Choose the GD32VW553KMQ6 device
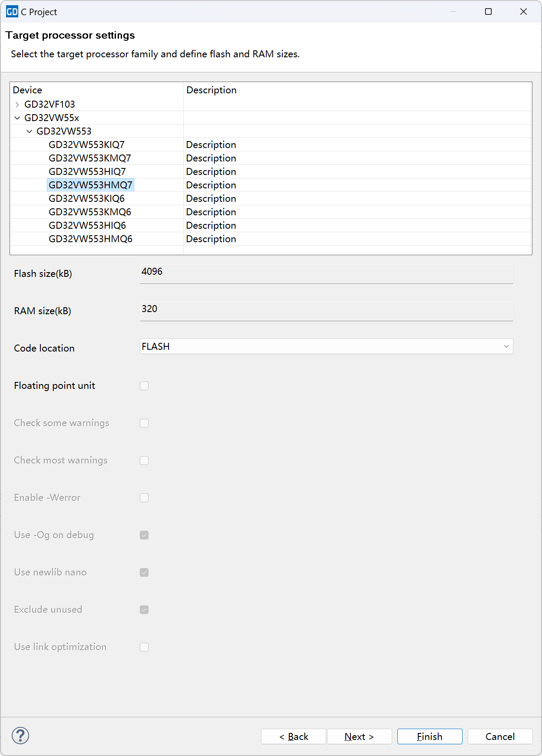 click(90, 212)
